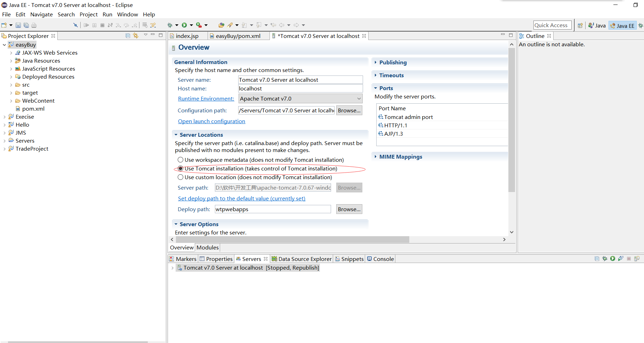Select the Tomcat admin port row
This screenshot has height=343, width=644.
click(x=442, y=117)
